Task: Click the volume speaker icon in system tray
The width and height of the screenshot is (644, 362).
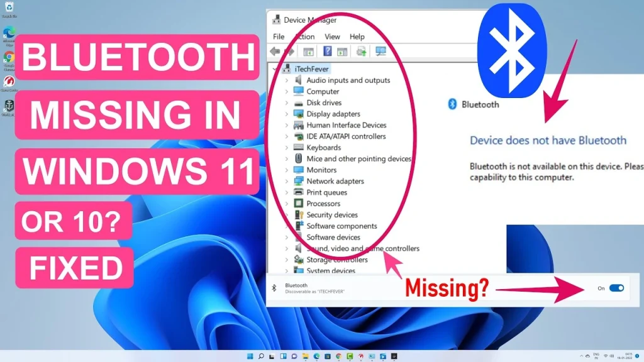Action: pyautogui.click(x=612, y=356)
